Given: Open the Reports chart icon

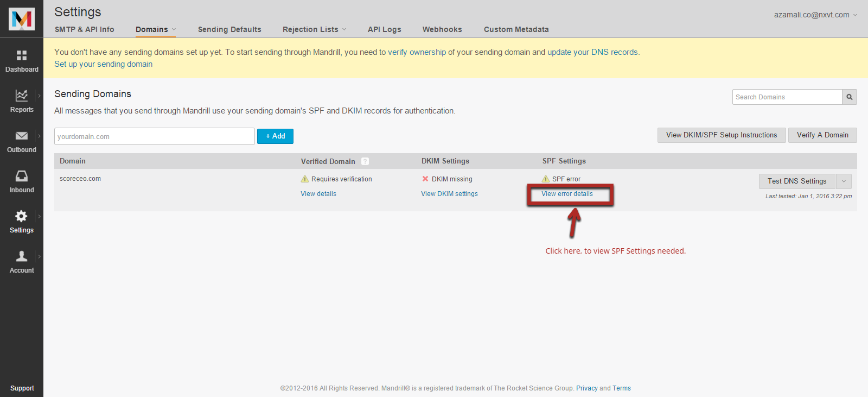Looking at the screenshot, I should tap(22, 96).
